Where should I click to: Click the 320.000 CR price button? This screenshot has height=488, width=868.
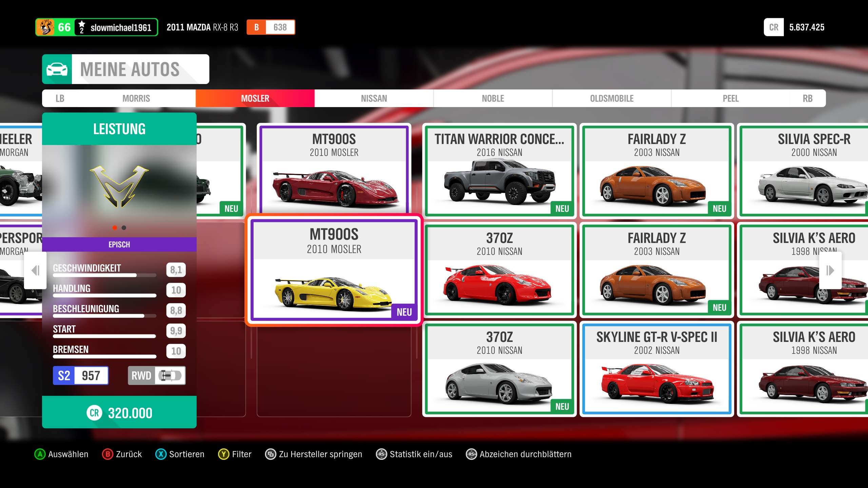point(119,413)
